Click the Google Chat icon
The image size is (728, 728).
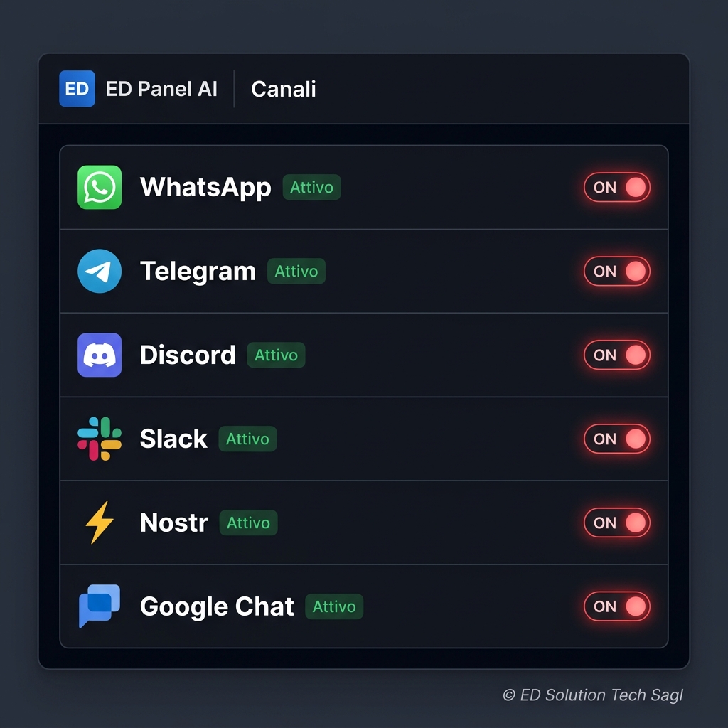click(100, 606)
